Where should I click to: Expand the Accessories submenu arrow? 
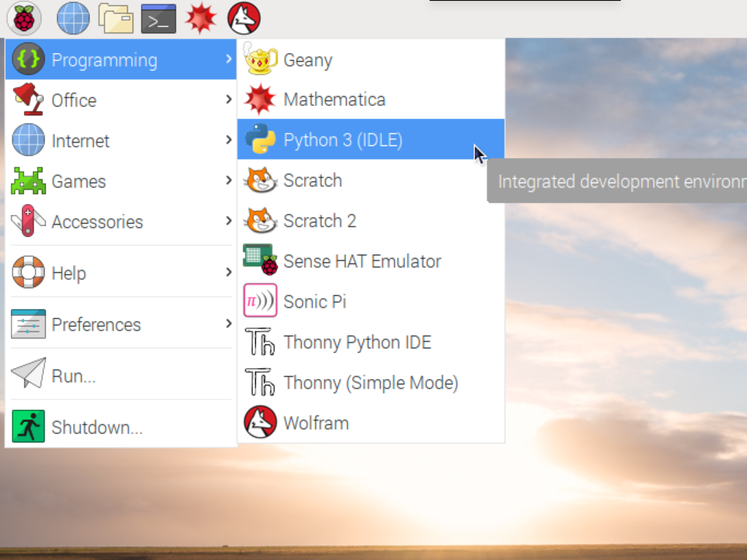[229, 220]
